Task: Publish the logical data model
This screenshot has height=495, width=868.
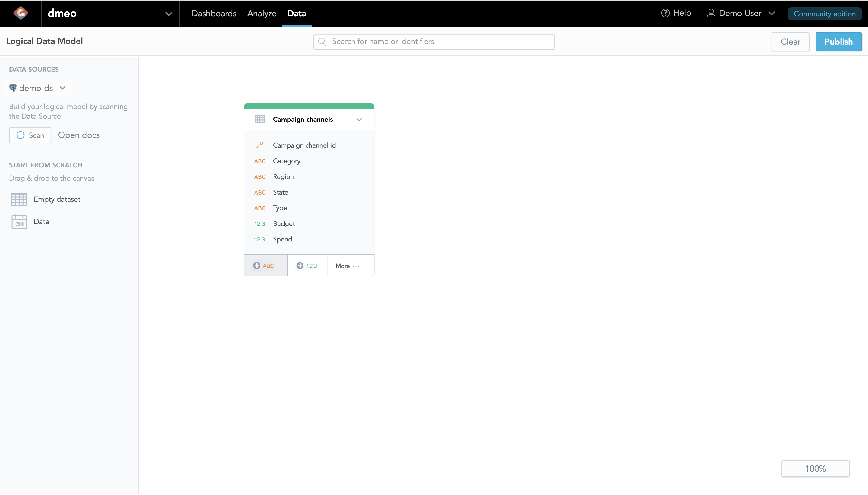Action: click(x=838, y=42)
